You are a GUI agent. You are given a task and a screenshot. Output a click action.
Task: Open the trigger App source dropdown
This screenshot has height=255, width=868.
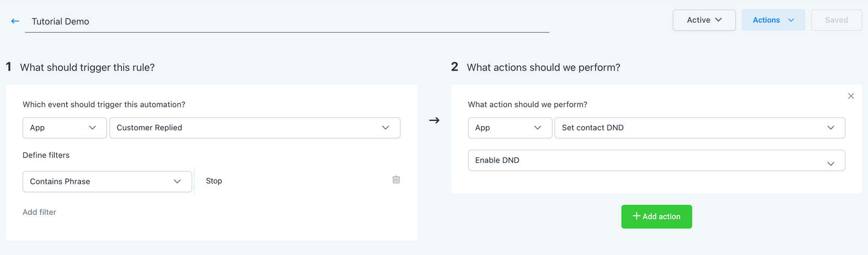64,127
